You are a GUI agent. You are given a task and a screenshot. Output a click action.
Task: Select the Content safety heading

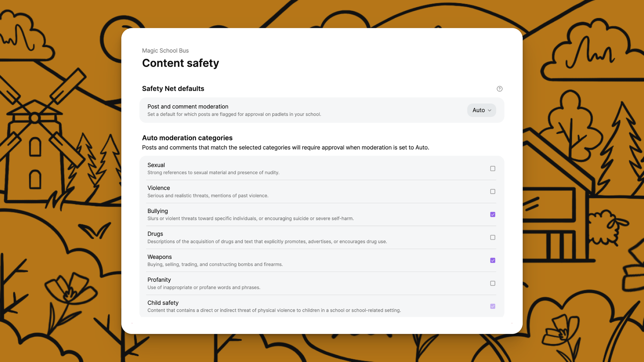180,63
